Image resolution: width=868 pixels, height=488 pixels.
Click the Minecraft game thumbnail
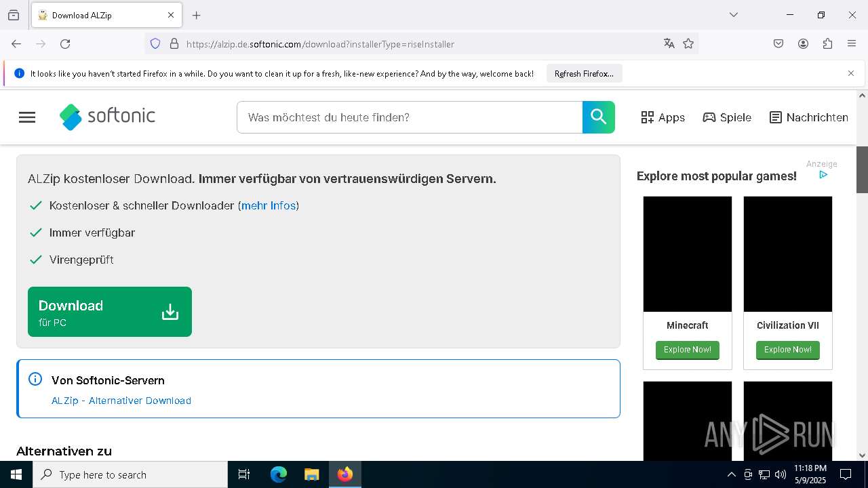[x=688, y=254]
